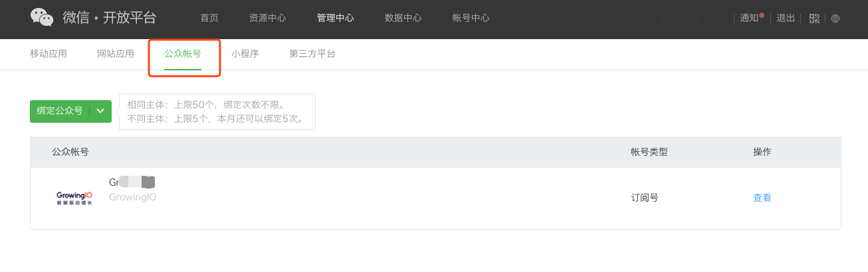Click the 绑定公众号 green button

coord(60,111)
